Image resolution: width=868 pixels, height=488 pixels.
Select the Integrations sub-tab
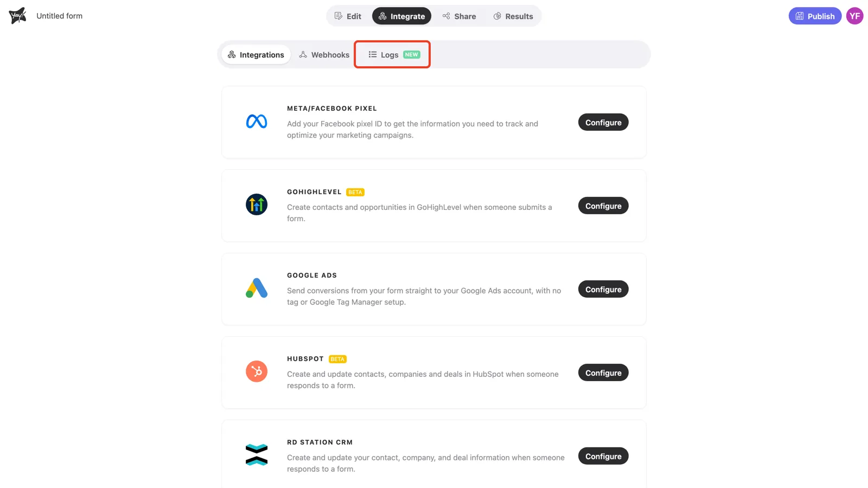click(256, 55)
